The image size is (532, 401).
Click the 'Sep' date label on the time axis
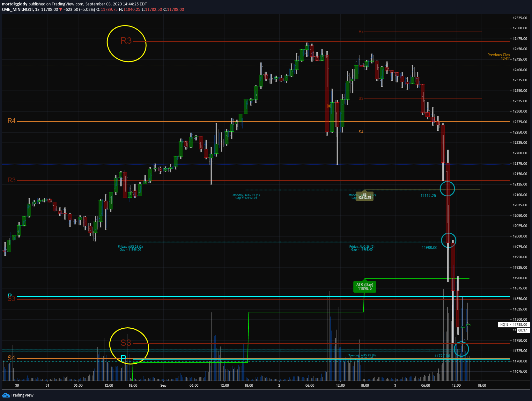[x=163, y=385]
